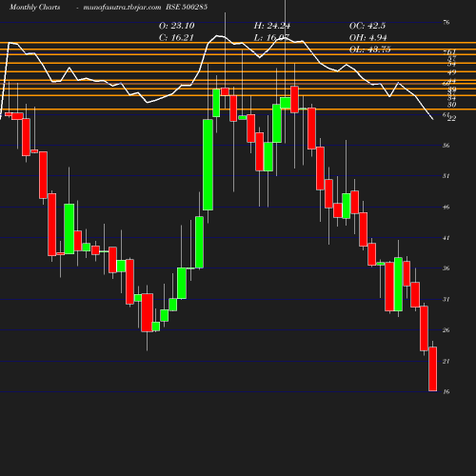Click the tallest green candlestick
This screenshot has height=476, width=476.
pyautogui.click(x=208, y=165)
